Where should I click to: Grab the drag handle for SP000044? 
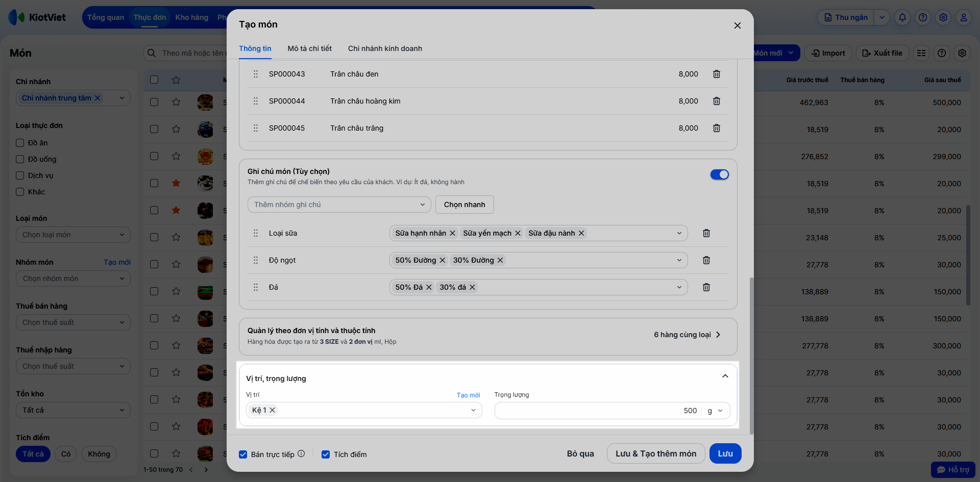coord(256,101)
